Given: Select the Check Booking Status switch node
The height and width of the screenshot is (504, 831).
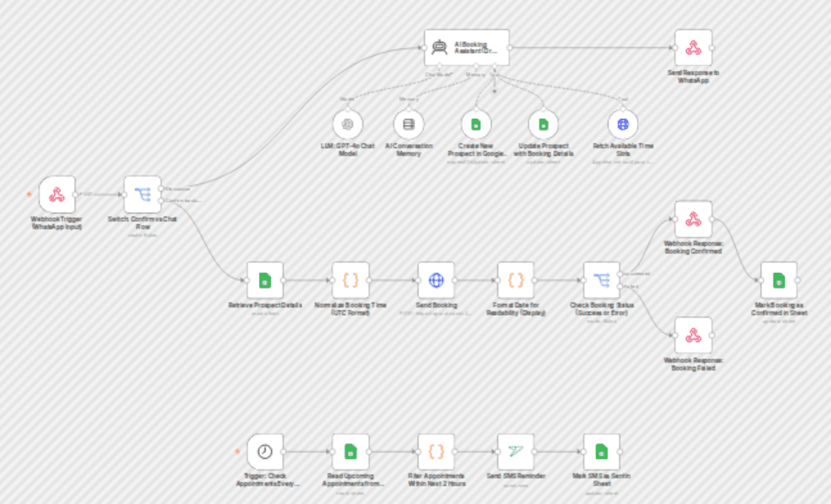Looking at the screenshot, I should (602, 280).
